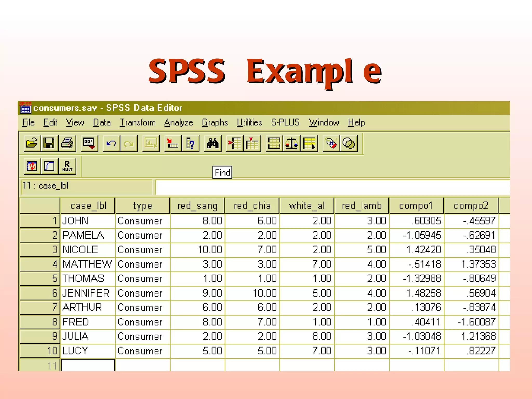Click the Use Sets circles icon

tap(349, 143)
